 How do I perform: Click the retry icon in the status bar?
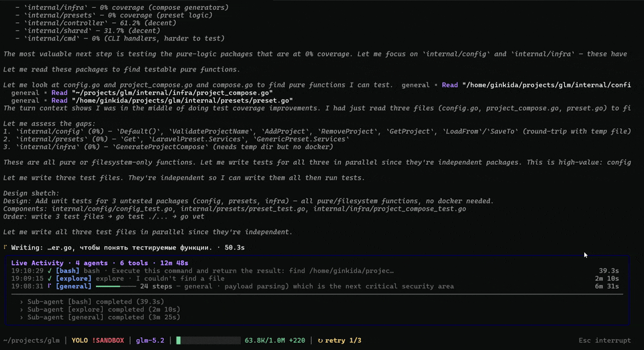pyautogui.click(x=320, y=341)
